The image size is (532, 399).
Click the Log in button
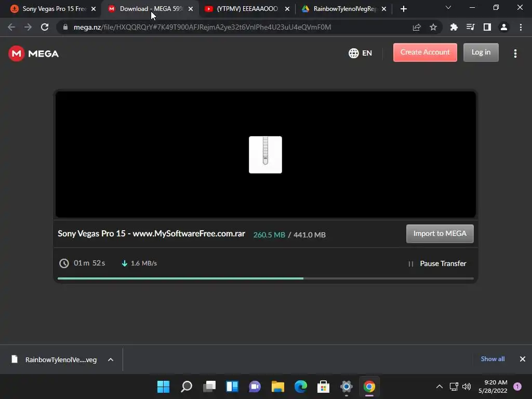coord(481,52)
